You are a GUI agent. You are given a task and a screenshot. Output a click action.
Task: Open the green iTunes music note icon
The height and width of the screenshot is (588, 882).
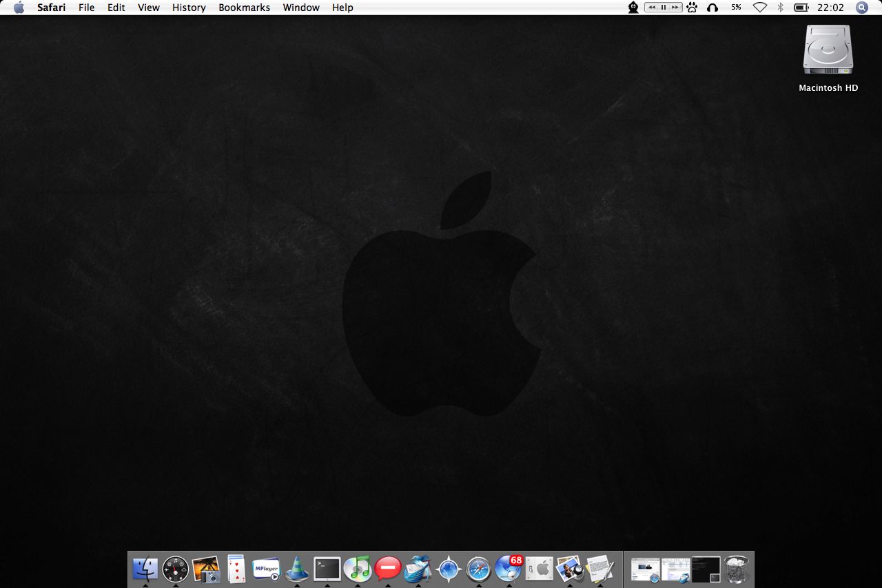point(358,569)
